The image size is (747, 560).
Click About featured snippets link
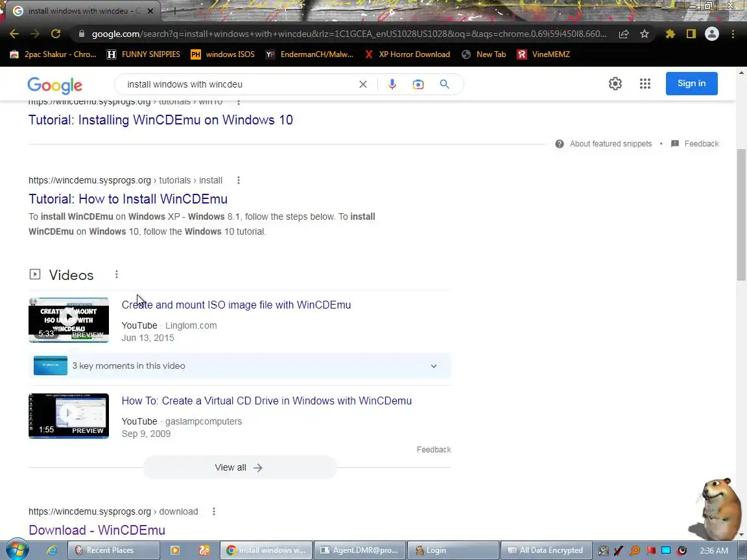[610, 144]
